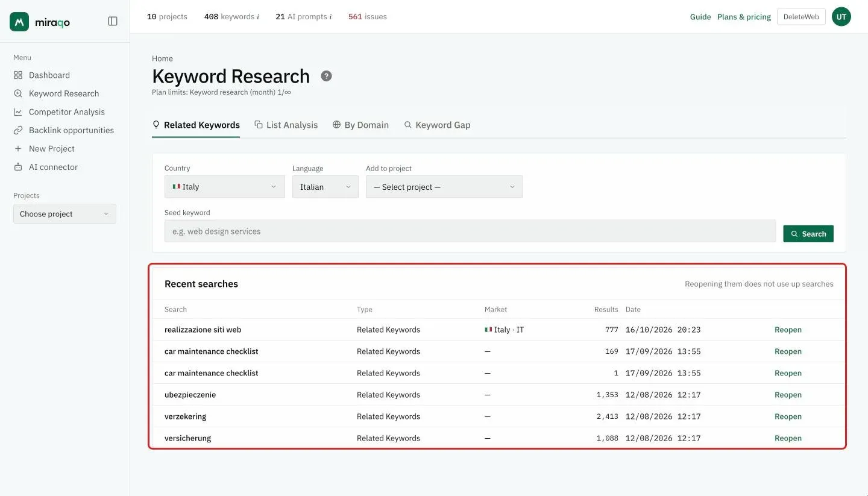Open the Choose project dropdown in sidebar

64,214
